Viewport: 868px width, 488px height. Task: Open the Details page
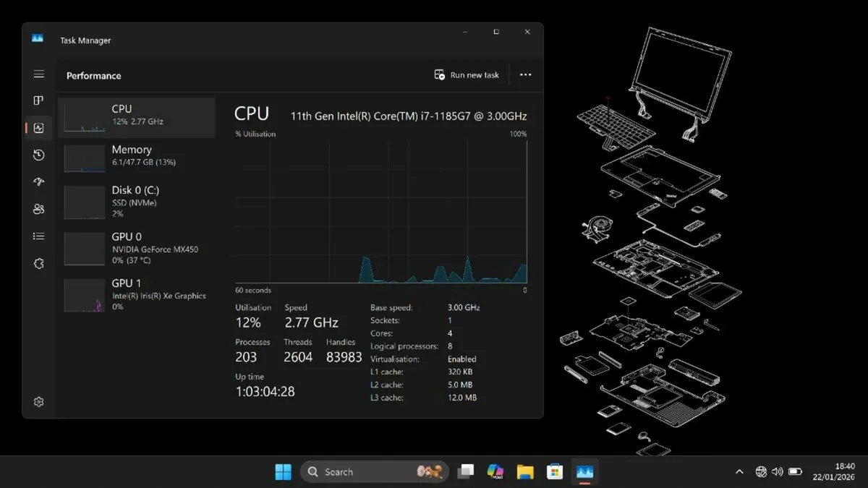(38, 236)
